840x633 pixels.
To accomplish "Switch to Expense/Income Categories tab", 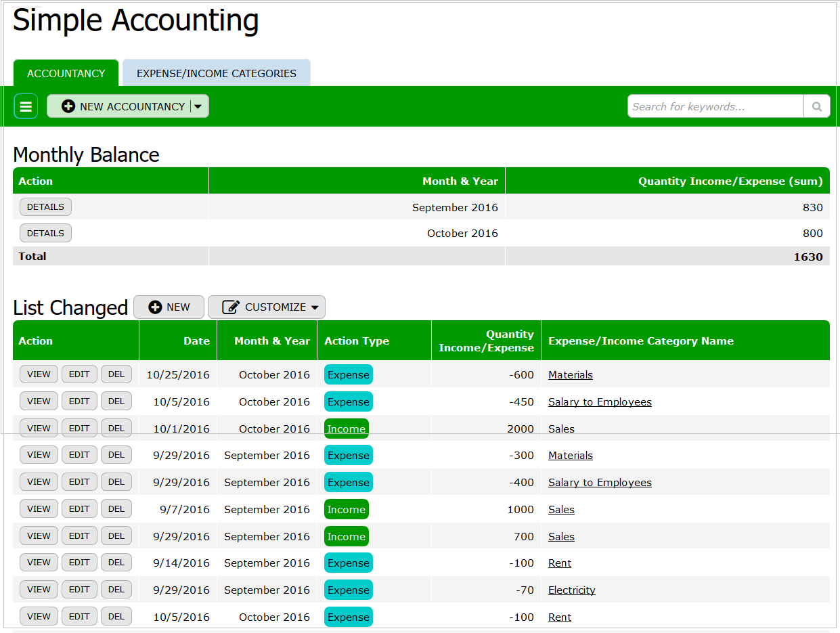I will tap(216, 73).
